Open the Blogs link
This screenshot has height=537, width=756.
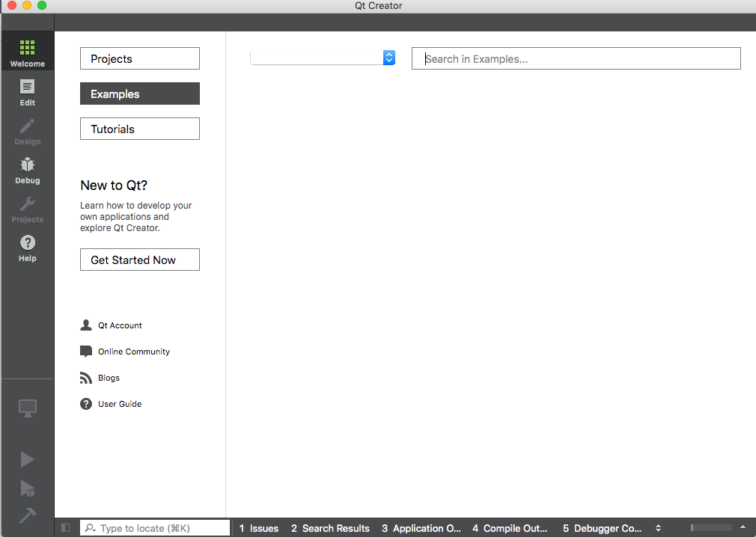pyautogui.click(x=109, y=378)
